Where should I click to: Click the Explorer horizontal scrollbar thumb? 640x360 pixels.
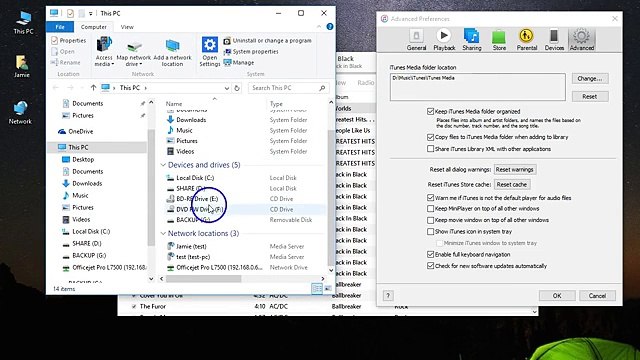(x=203, y=279)
